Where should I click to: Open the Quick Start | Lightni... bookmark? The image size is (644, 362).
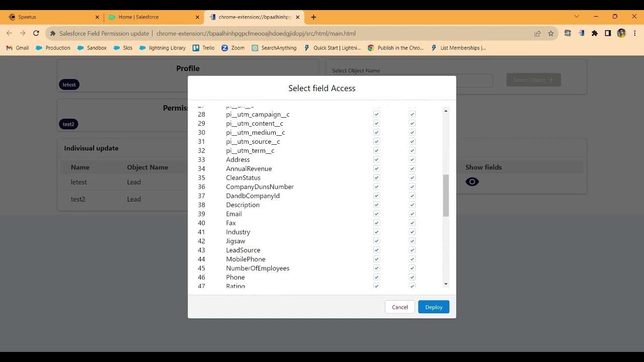coord(333,48)
